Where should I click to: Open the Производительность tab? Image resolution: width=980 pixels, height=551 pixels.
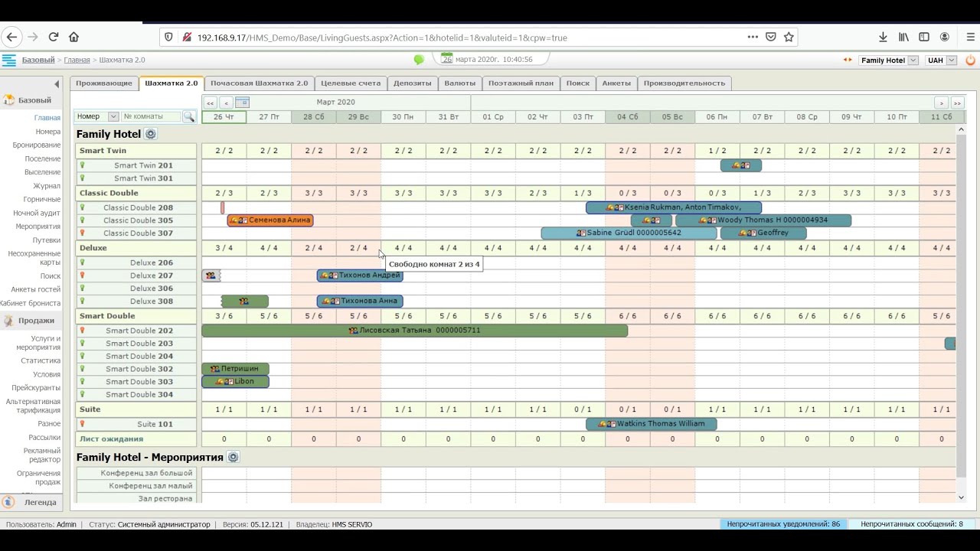[684, 83]
